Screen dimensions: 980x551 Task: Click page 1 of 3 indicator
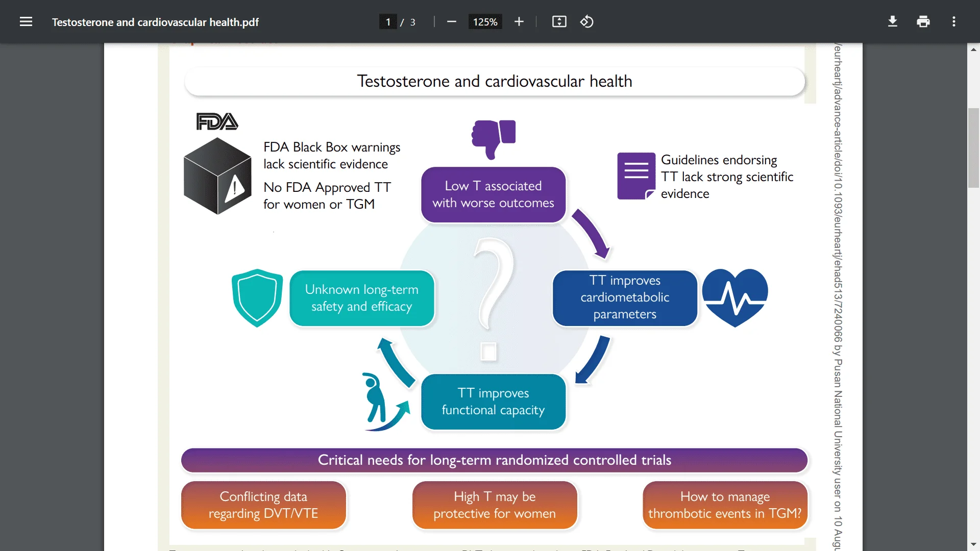point(388,21)
